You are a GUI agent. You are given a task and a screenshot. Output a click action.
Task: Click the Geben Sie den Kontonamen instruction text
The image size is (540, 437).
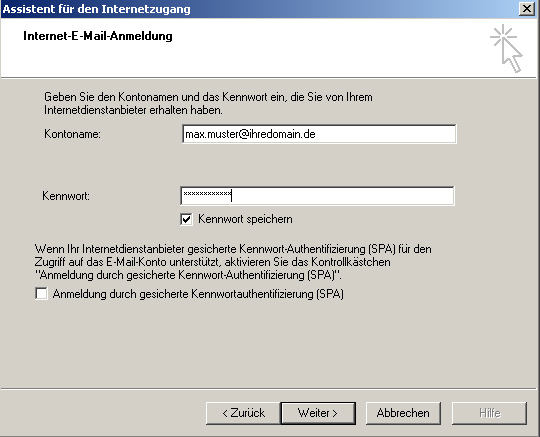point(208,103)
